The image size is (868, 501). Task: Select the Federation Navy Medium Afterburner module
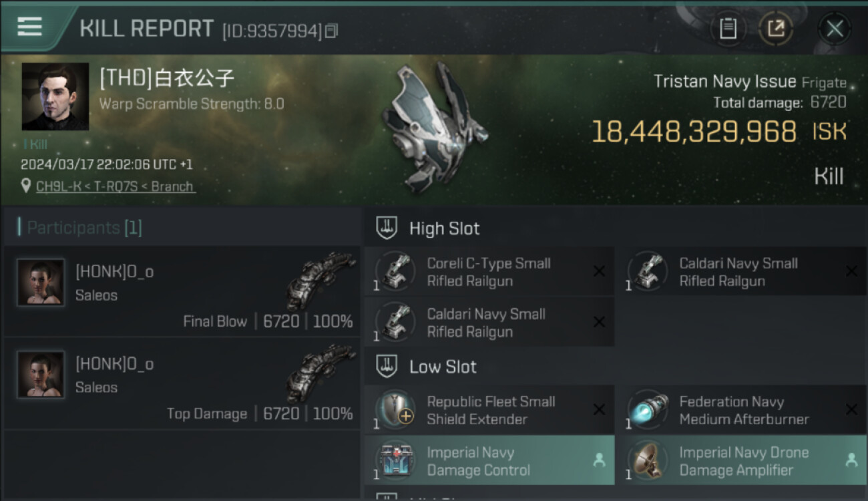click(x=741, y=410)
